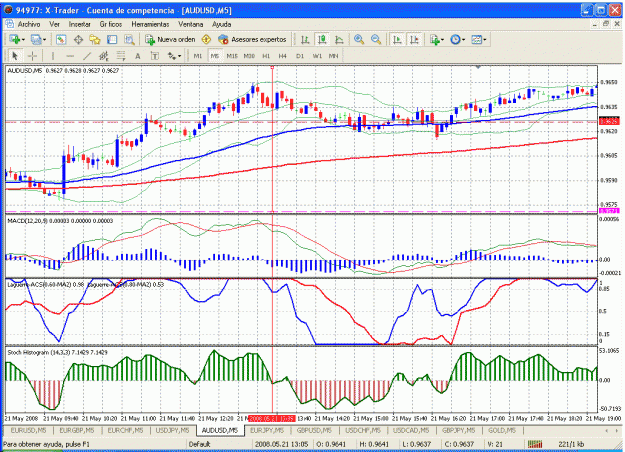
Task: Click the chart shift triangle marker
Action: pos(478,67)
